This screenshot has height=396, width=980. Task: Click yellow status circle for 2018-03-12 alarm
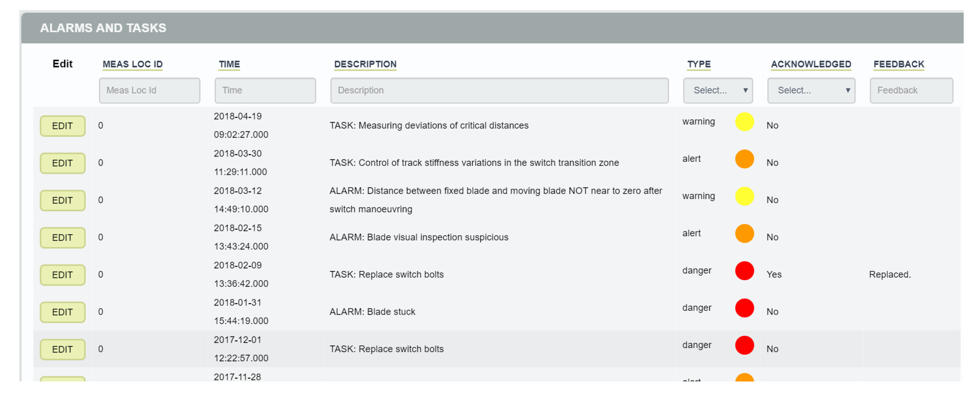(x=744, y=196)
